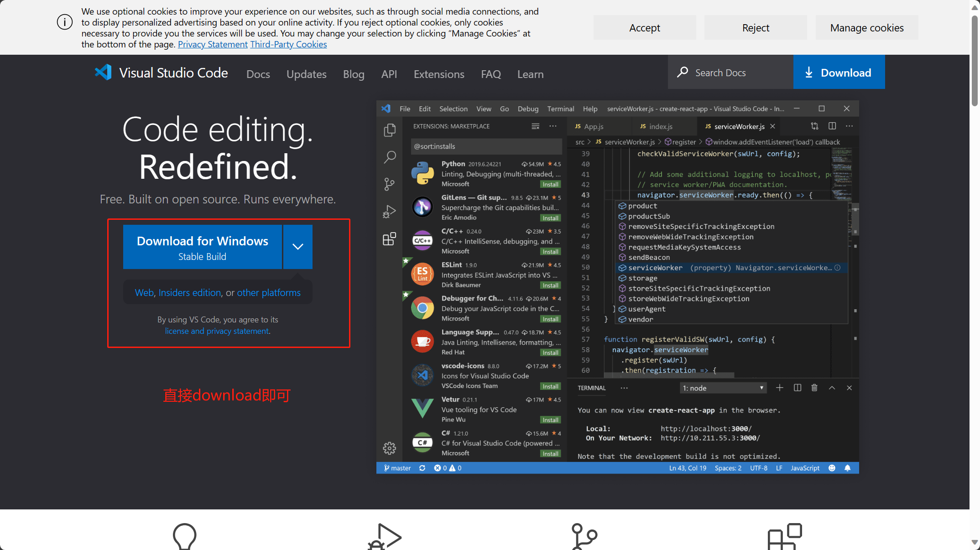Click the feedback smiley in status bar

832,468
